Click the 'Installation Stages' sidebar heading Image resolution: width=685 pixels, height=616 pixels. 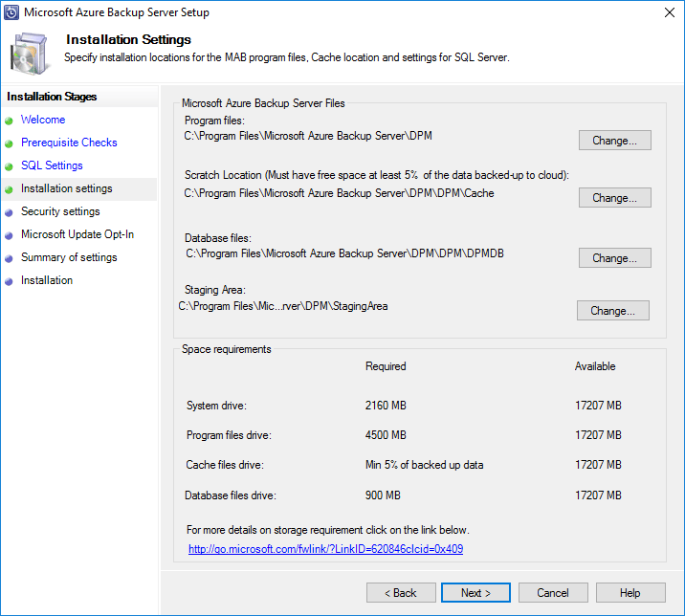[52, 97]
